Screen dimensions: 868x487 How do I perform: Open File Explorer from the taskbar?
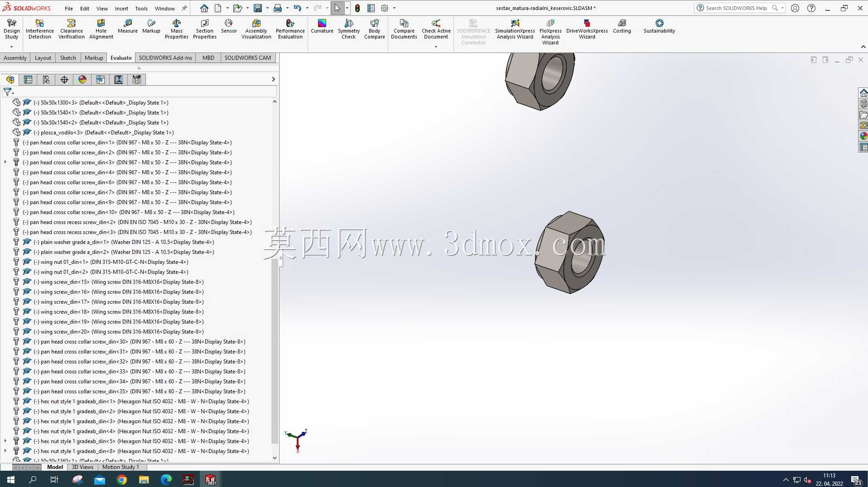coord(144,479)
